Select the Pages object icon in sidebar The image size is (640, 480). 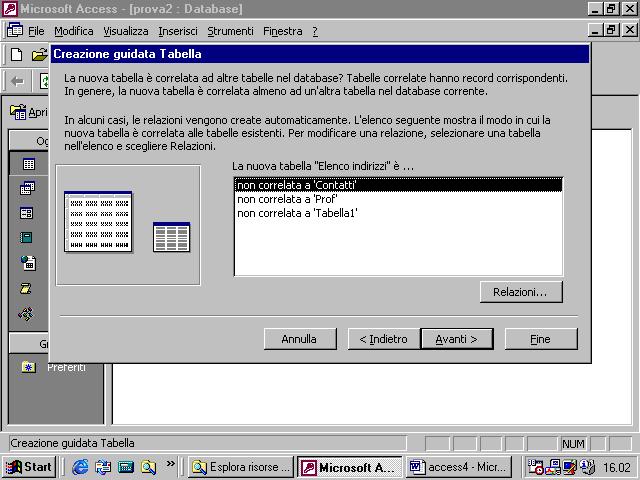28,263
